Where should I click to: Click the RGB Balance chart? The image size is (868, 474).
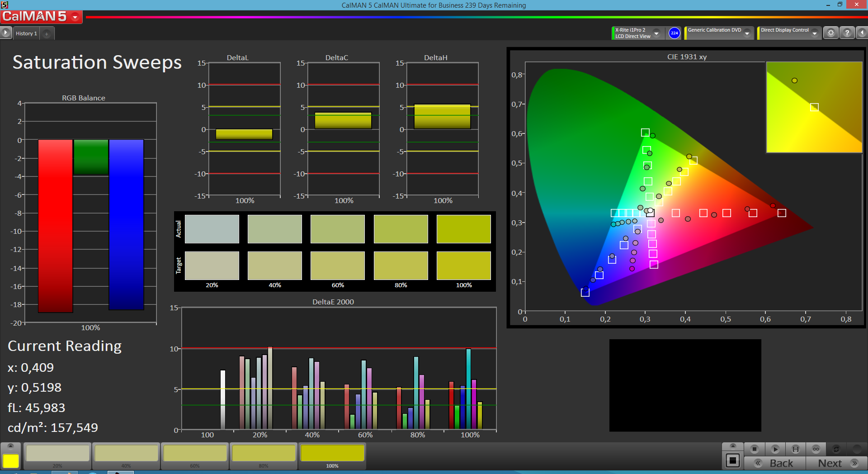90,213
